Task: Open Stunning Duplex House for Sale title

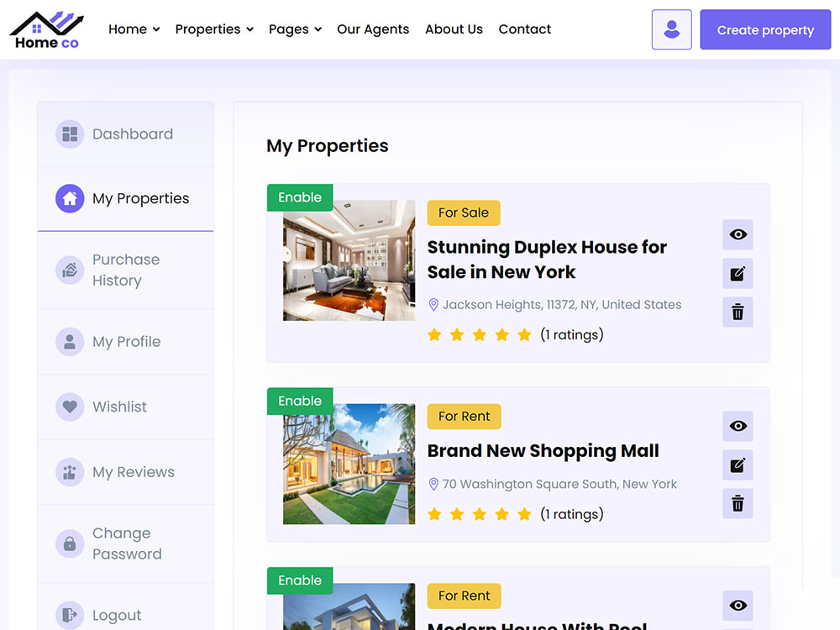Action: pos(547,260)
